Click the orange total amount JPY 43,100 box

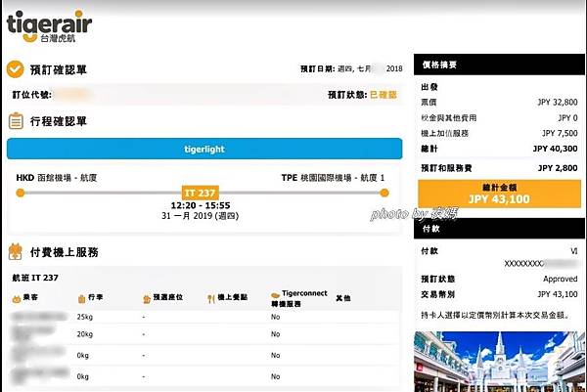[x=499, y=194]
